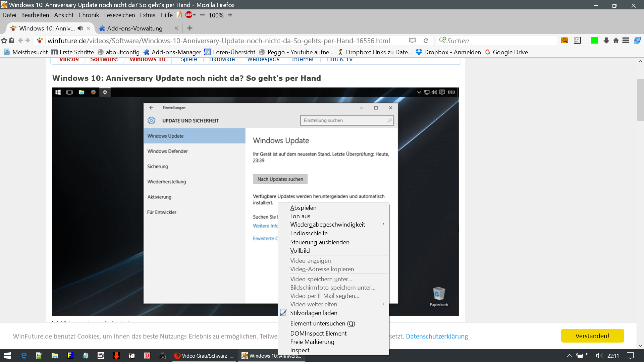Screen dimensions: 644x362
Task: Bookmark this page with the star icon
Action: [x=4, y=41]
